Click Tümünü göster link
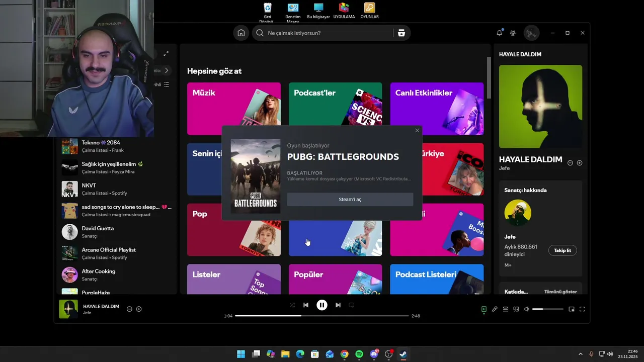644x362 pixels. point(560,292)
